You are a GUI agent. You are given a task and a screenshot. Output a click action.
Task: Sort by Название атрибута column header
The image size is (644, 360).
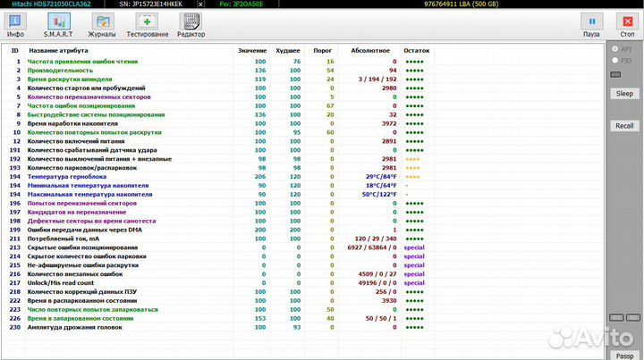pos(60,51)
